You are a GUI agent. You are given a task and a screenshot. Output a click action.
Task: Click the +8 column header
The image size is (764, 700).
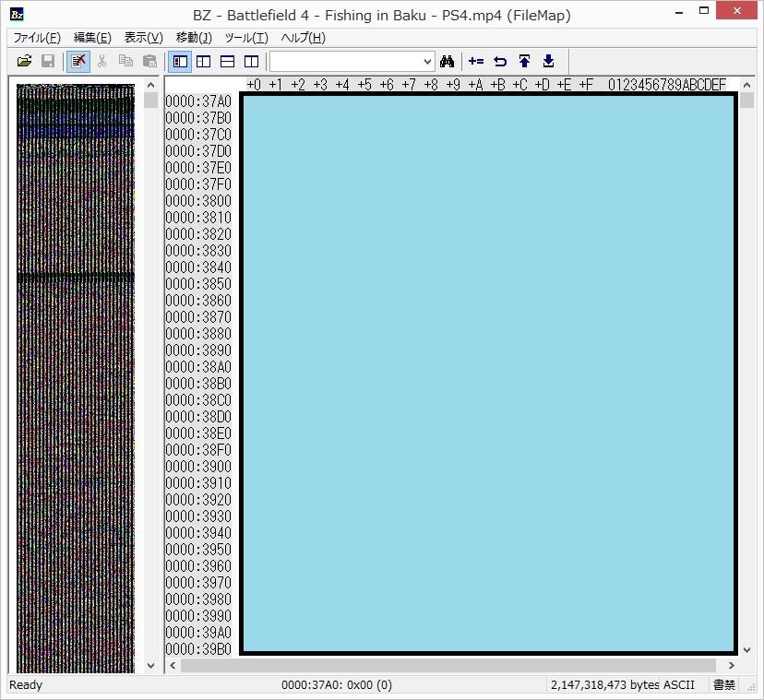tap(431, 85)
